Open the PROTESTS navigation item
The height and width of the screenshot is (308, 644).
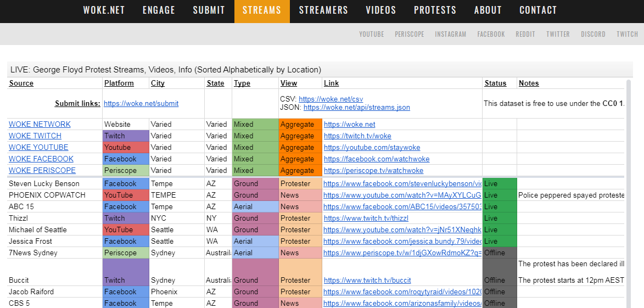click(435, 10)
